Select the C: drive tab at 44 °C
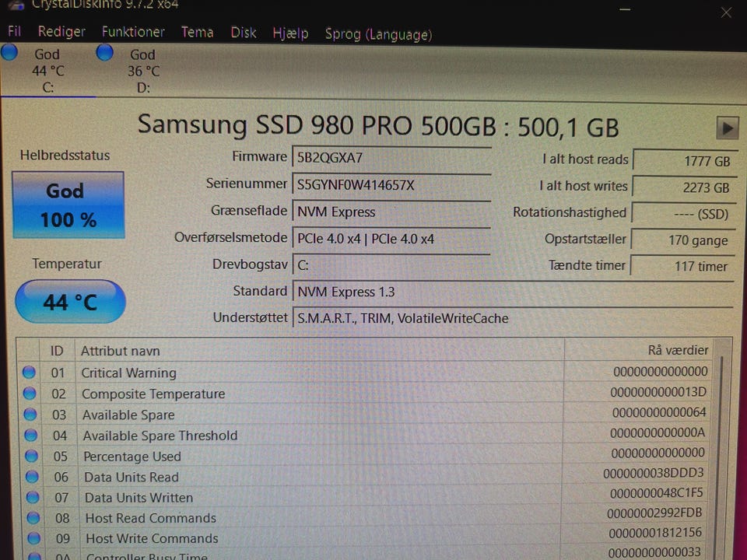 (x=47, y=71)
